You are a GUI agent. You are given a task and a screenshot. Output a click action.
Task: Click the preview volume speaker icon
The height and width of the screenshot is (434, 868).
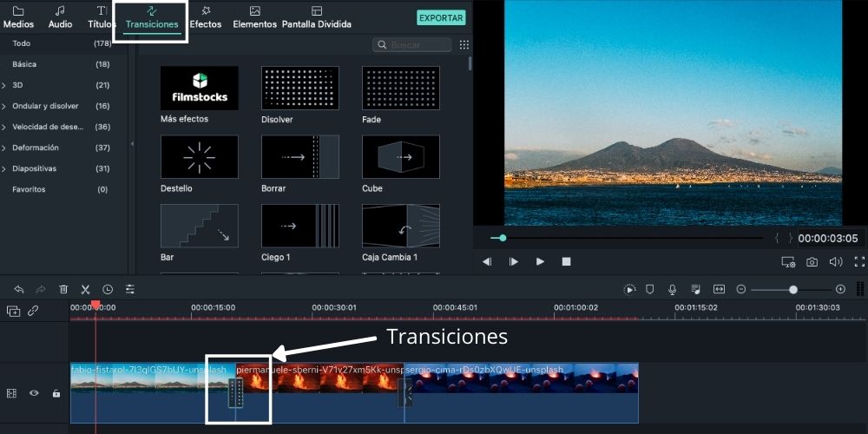pyautogui.click(x=836, y=262)
